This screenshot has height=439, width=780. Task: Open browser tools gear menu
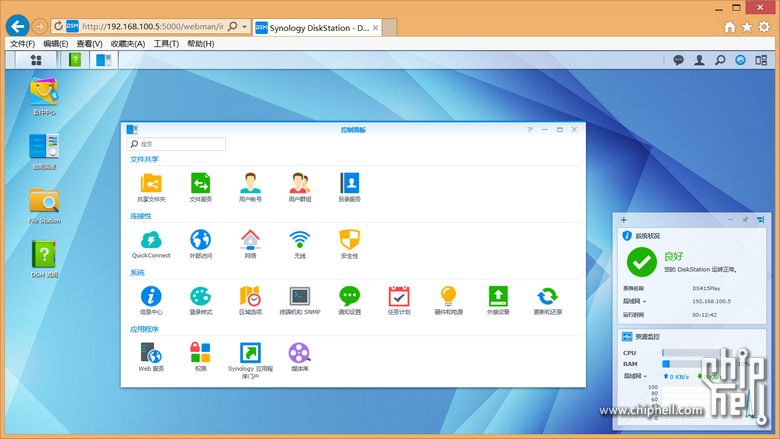coord(764,27)
